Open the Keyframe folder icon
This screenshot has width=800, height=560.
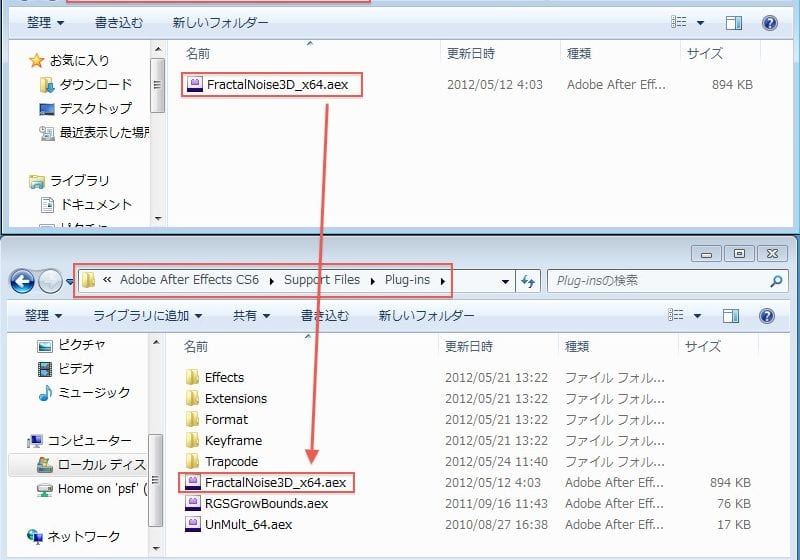pos(192,440)
